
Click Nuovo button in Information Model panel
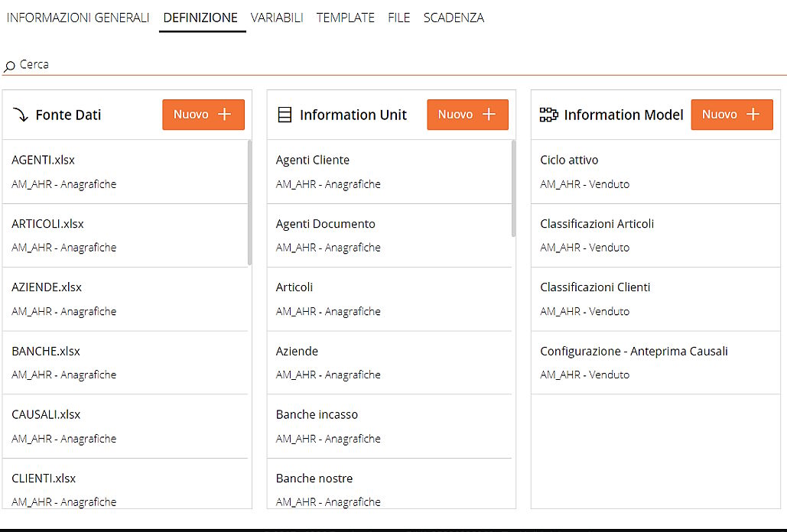[732, 114]
